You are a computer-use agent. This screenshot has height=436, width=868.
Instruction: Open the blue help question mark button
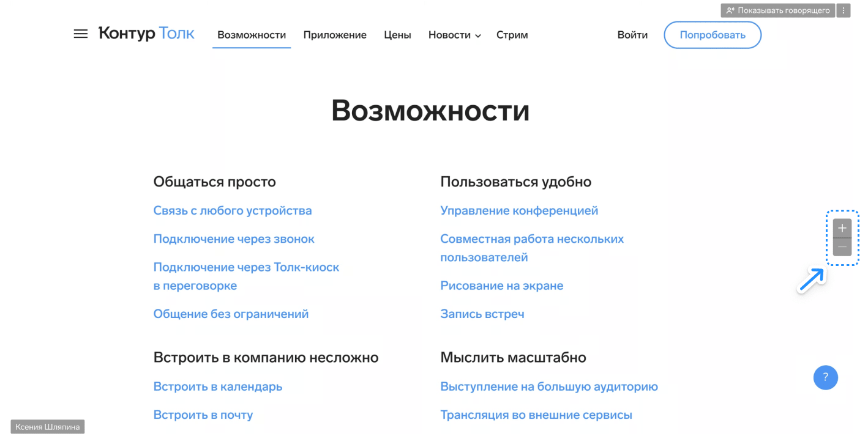pyautogui.click(x=825, y=377)
